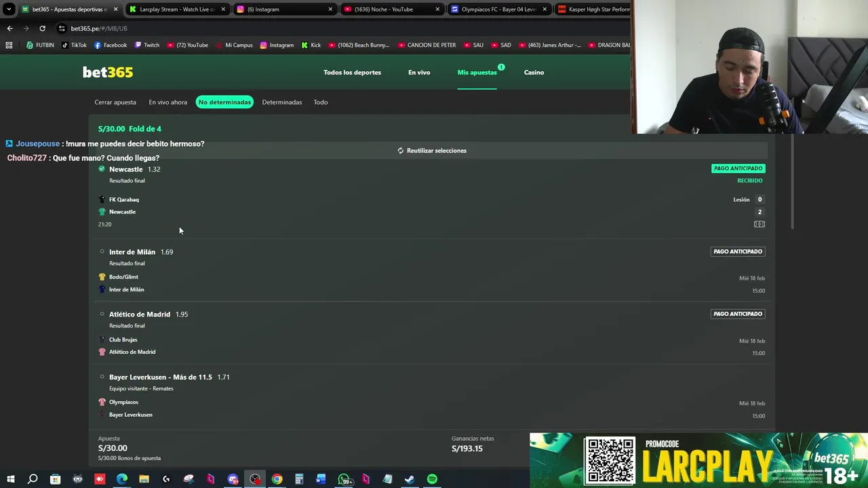Click the Olympiacos team shirt icon
The height and width of the screenshot is (488, 868).
[102, 402]
